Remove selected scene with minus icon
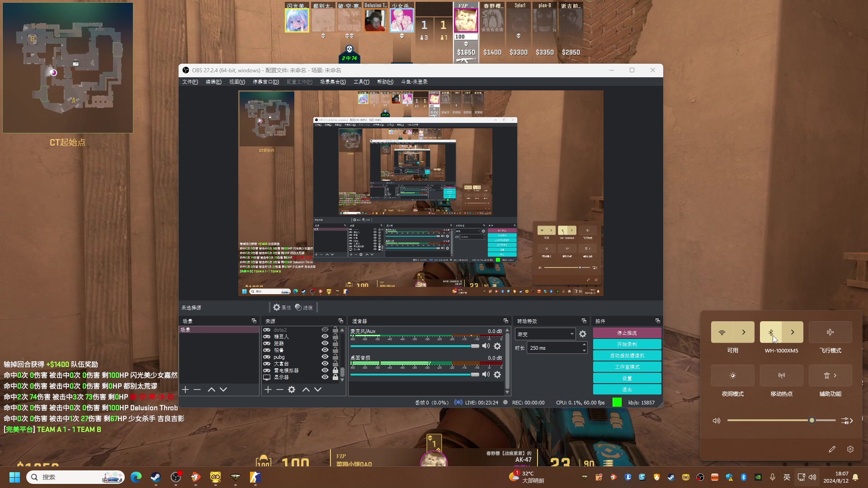 [197, 389]
